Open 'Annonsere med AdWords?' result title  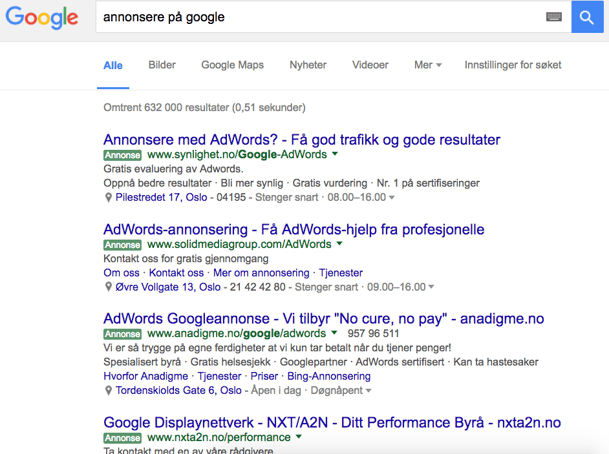click(x=302, y=140)
